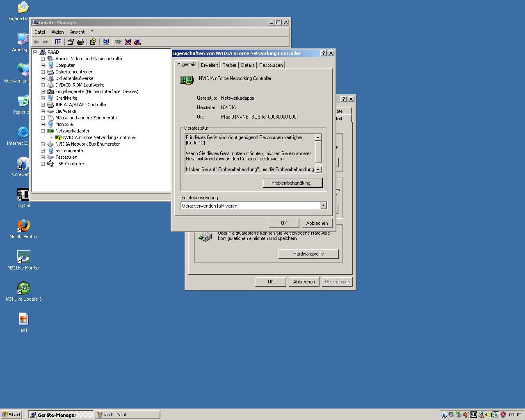
Task: Open the Aktion menu
Action: tap(57, 32)
